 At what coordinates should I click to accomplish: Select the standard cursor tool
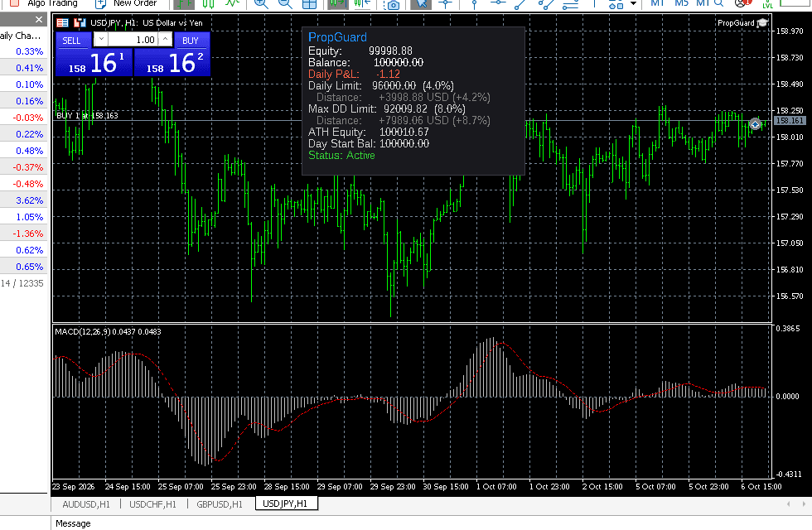422,3
